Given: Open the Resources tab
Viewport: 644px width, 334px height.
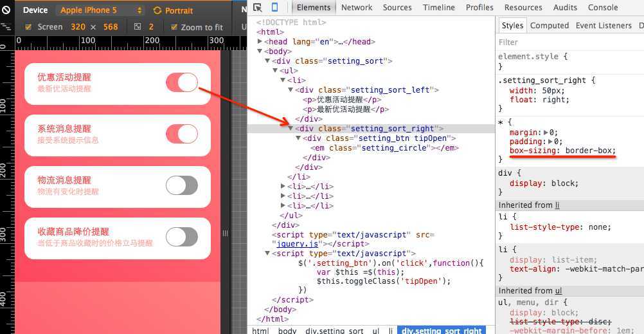Looking at the screenshot, I should [x=523, y=8].
